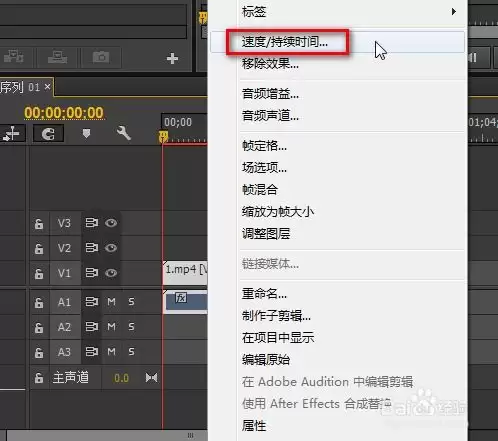The width and height of the screenshot is (498, 441).
Task: Toggle sync lock on track V2
Action: point(92,248)
